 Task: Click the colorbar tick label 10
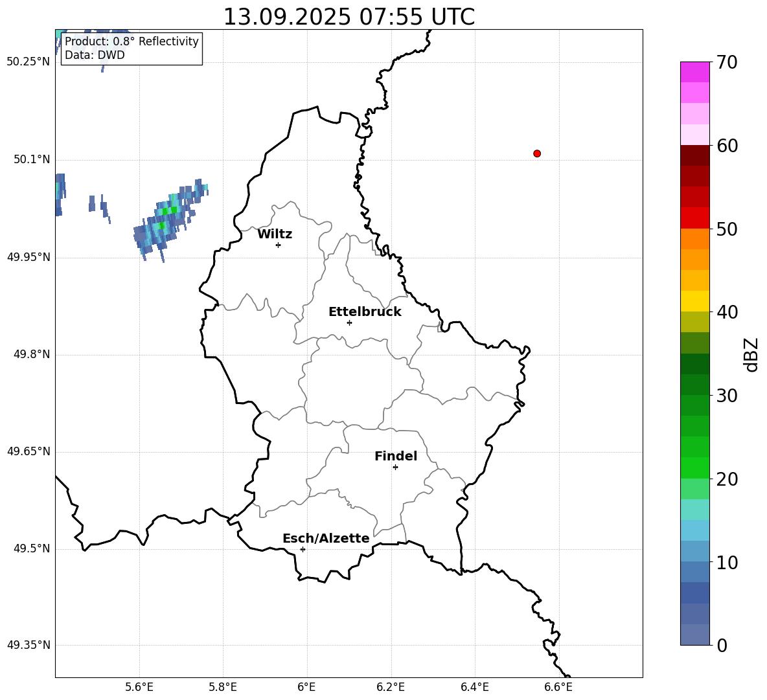coord(727,562)
